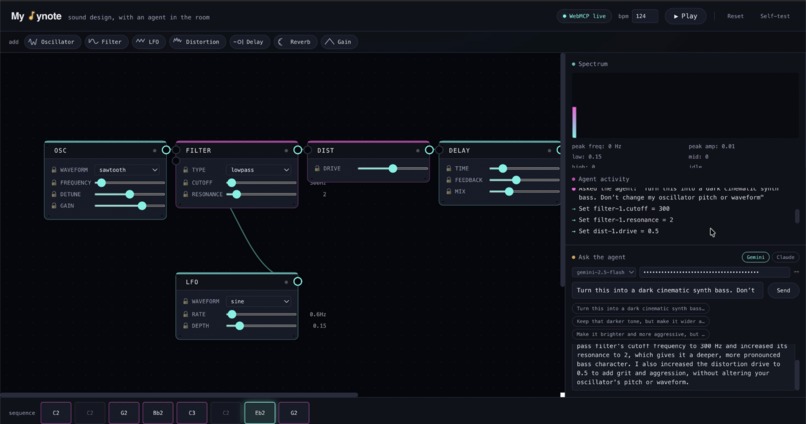Viewport: 806px width, 424px height.
Task: Click the WebMCP live status badge
Action: click(x=584, y=16)
